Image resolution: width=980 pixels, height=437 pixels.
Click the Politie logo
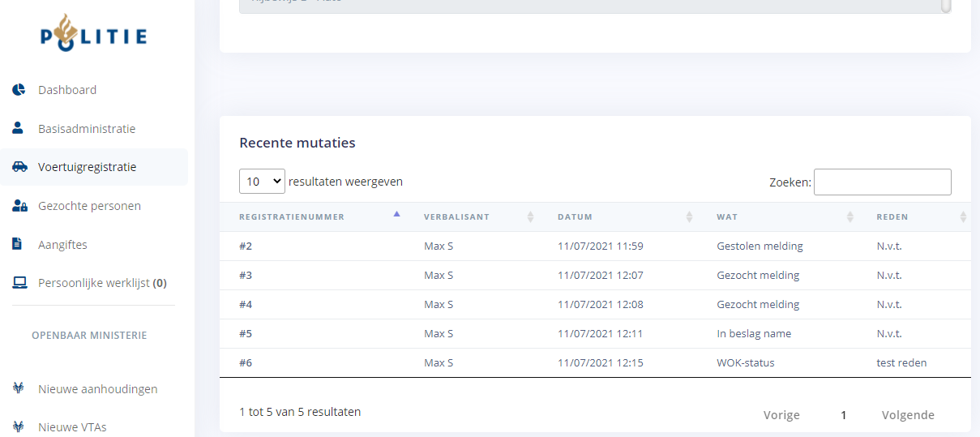94,34
